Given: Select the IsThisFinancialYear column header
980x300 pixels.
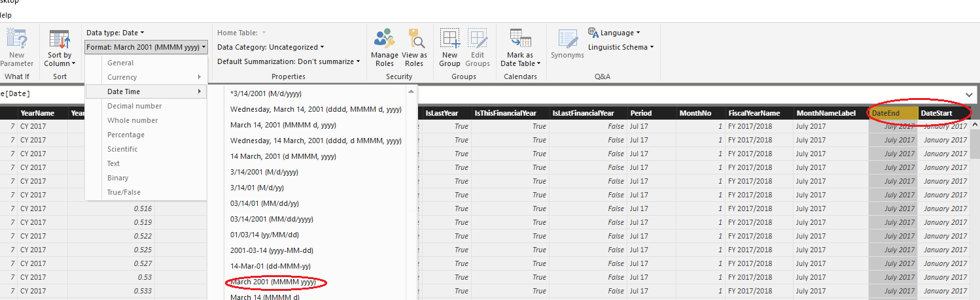Looking at the screenshot, I should pyautogui.click(x=510, y=113).
